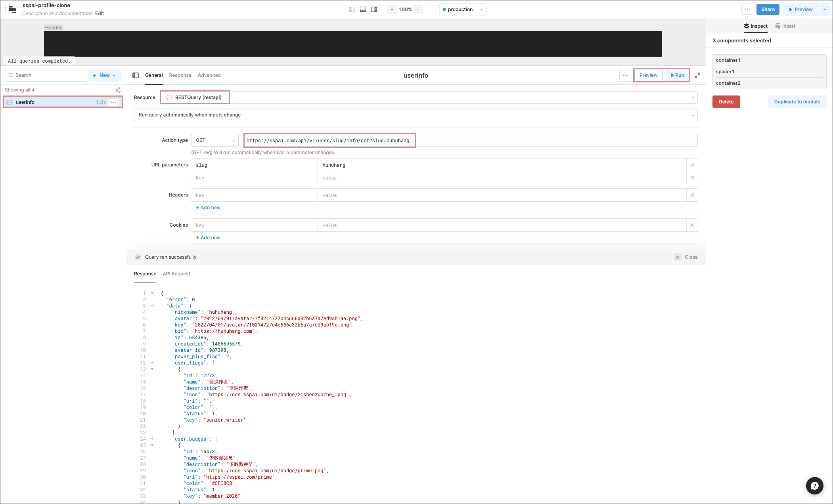Remove the Cookies row
Screen dimensions: 833x504
click(692, 225)
